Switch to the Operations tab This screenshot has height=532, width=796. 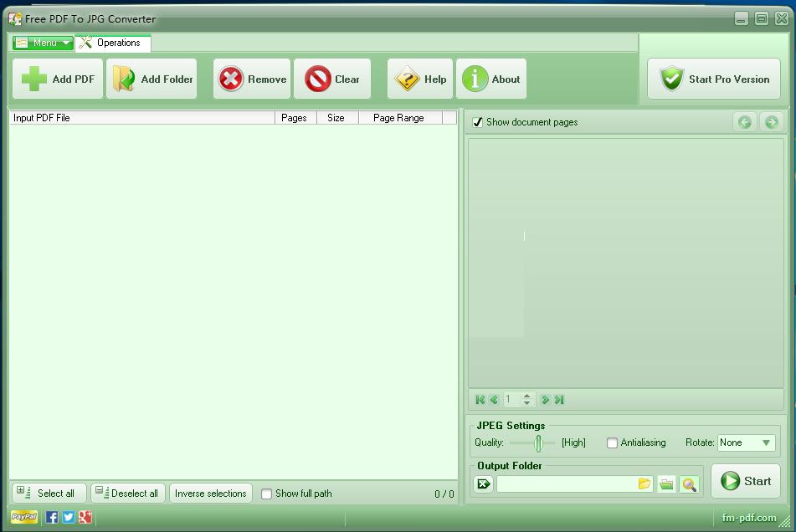[x=113, y=43]
